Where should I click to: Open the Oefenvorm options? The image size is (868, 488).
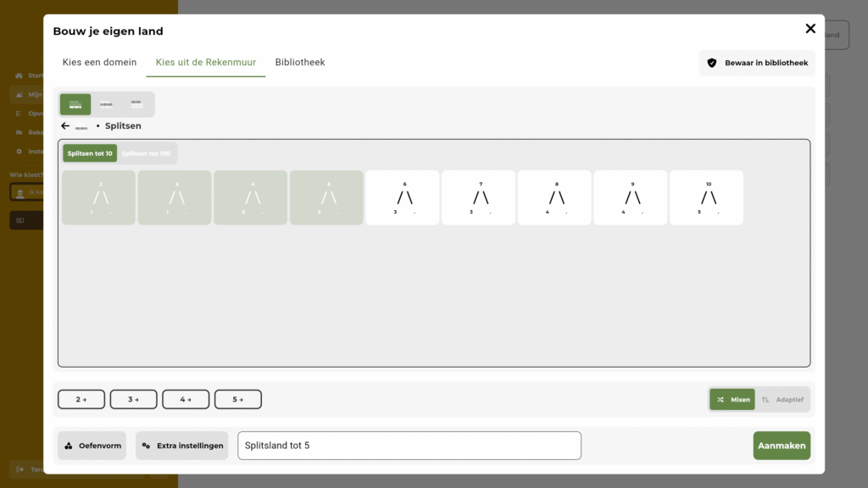(x=92, y=446)
